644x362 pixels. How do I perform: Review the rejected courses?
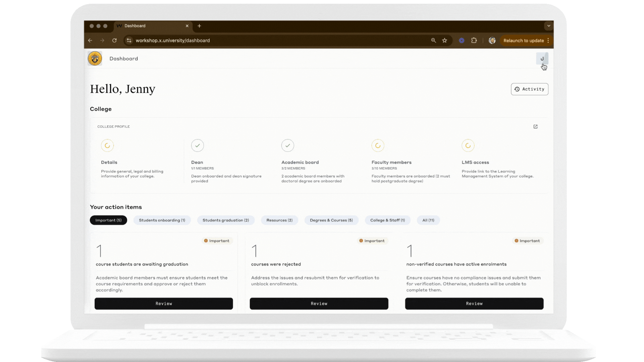tap(319, 303)
